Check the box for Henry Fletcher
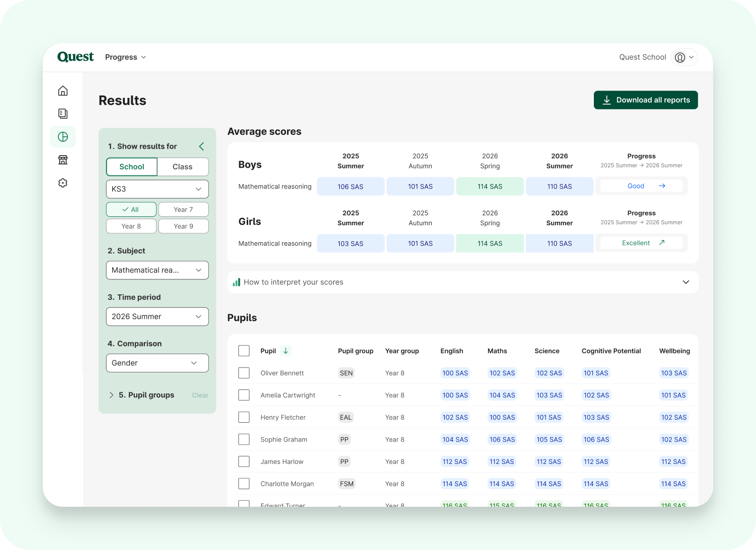The width and height of the screenshot is (756, 550). click(244, 417)
